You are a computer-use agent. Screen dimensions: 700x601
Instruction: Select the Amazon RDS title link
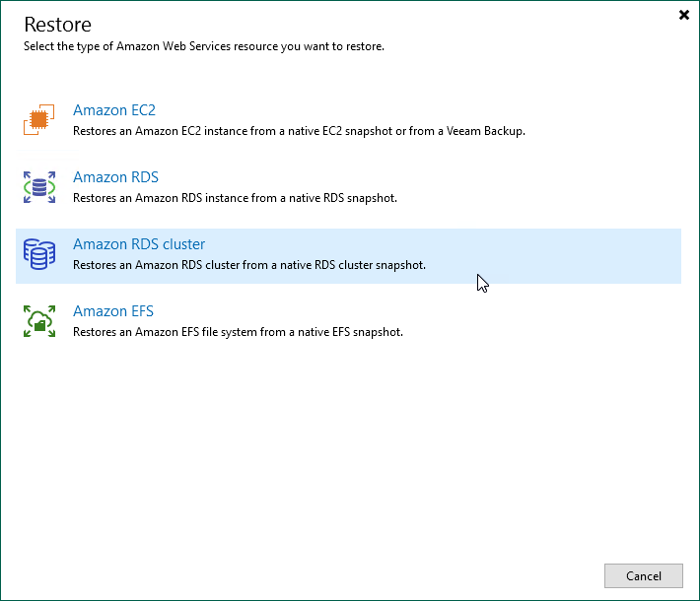click(x=115, y=177)
